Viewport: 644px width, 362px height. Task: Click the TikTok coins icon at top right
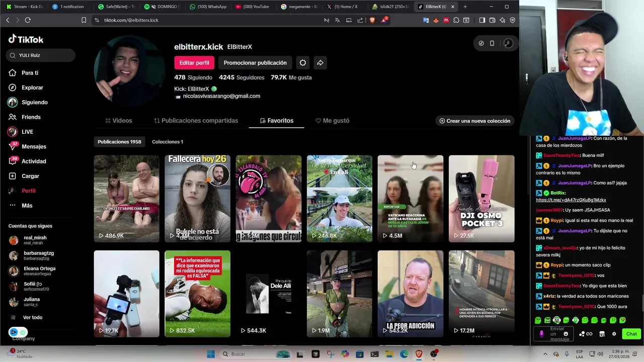click(x=481, y=43)
